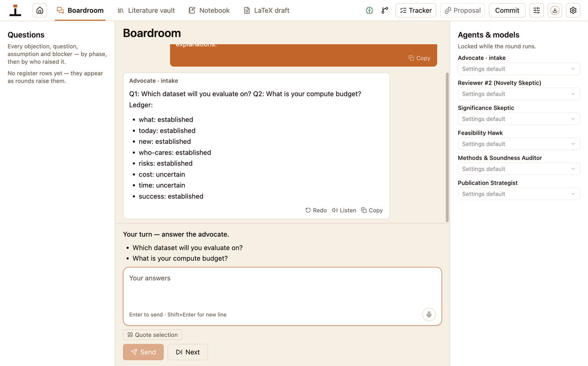
Task: Open the Tracker button
Action: (x=416, y=10)
